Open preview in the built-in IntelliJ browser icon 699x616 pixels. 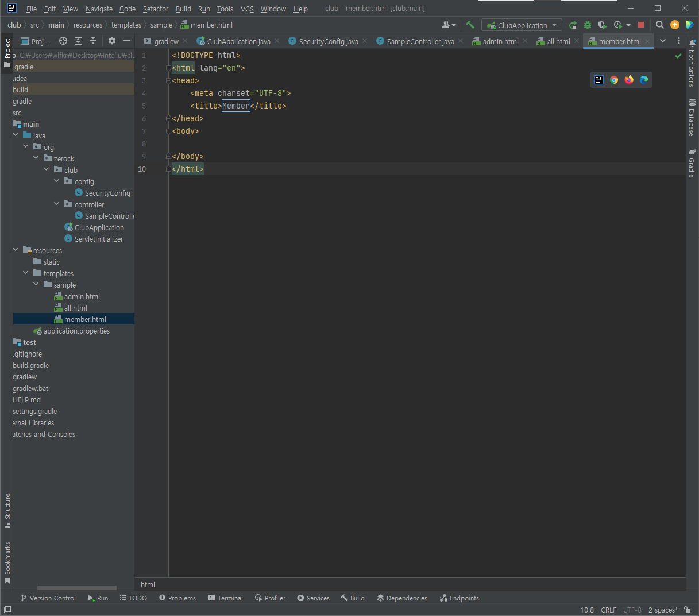[x=599, y=80]
